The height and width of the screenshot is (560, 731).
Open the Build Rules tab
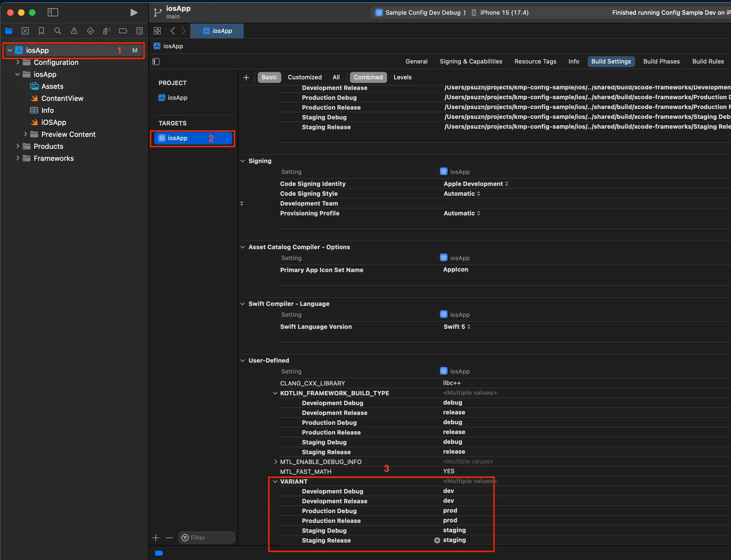click(708, 61)
